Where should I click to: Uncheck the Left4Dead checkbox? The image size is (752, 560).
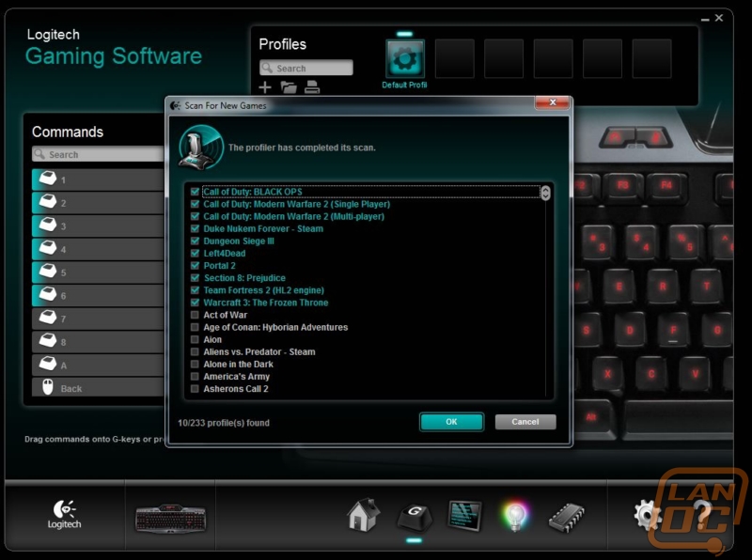195,253
